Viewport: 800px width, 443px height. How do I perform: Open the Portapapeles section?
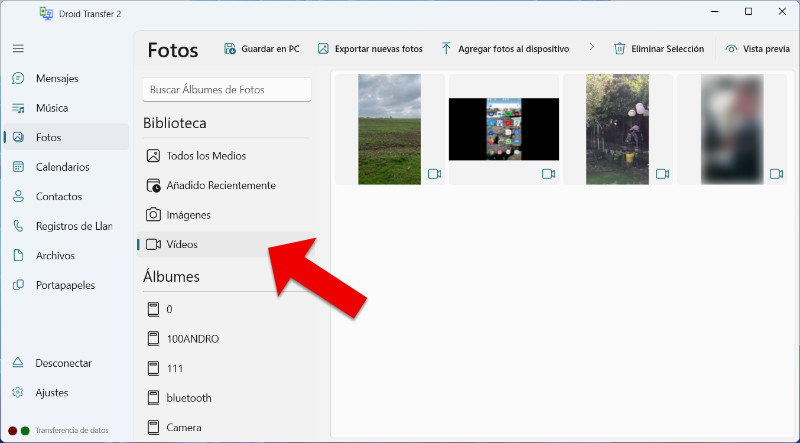[x=65, y=285]
